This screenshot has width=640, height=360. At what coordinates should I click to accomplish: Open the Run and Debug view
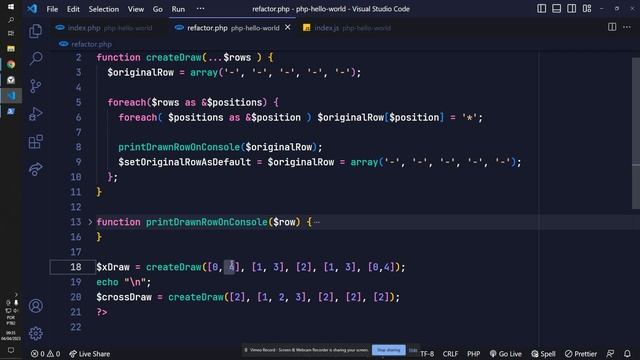coord(36,114)
